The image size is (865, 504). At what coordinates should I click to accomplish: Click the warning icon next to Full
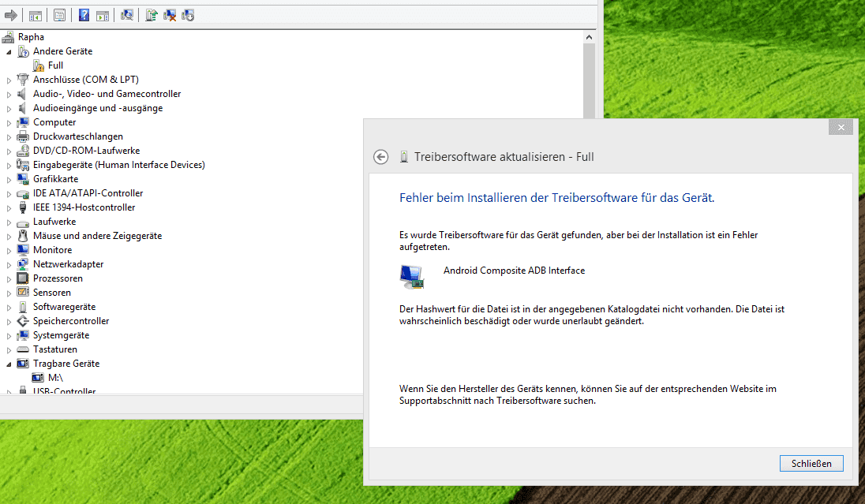[x=38, y=65]
